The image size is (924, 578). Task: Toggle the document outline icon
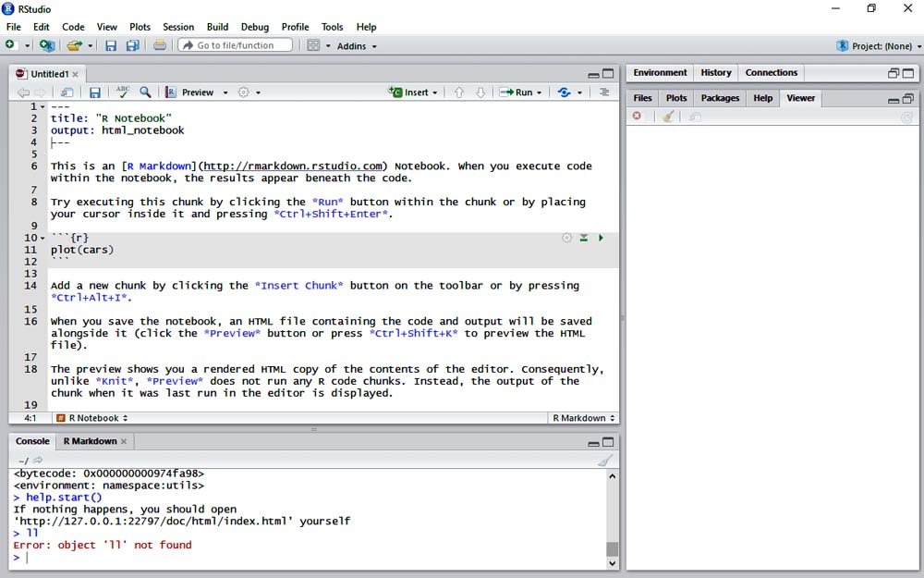tap(604, 92)
